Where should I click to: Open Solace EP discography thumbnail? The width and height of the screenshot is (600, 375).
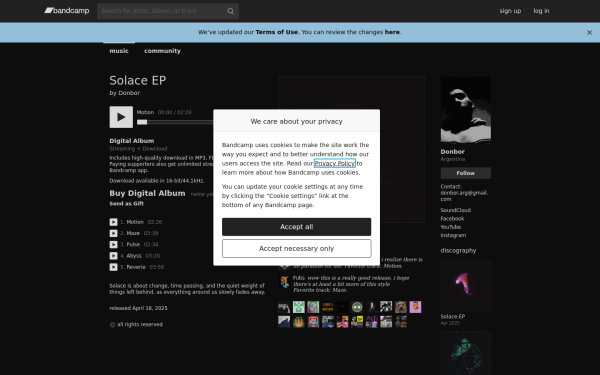466,286
